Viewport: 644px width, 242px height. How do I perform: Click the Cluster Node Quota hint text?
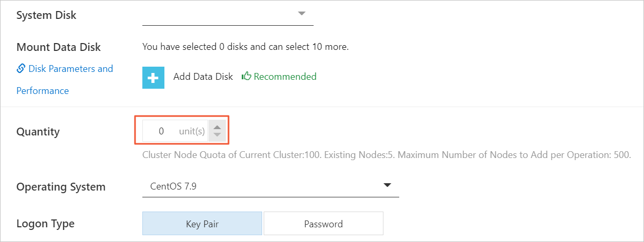tap(387, 156)
